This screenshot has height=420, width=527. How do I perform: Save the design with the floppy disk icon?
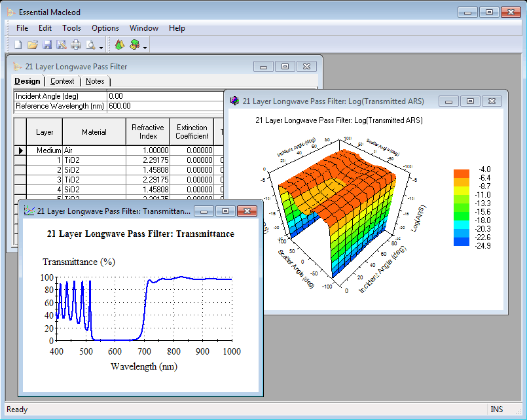(47, 45)
